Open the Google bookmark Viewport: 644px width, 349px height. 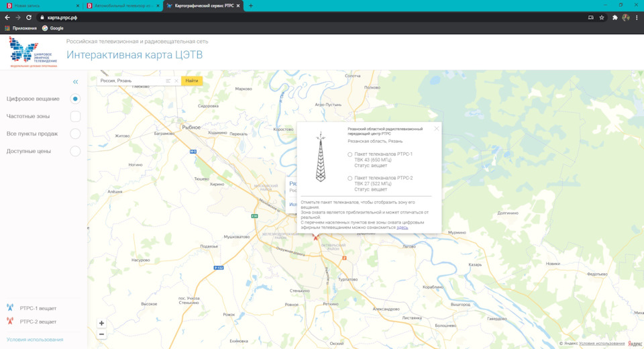pyautogui.click(x=53, y=28)
